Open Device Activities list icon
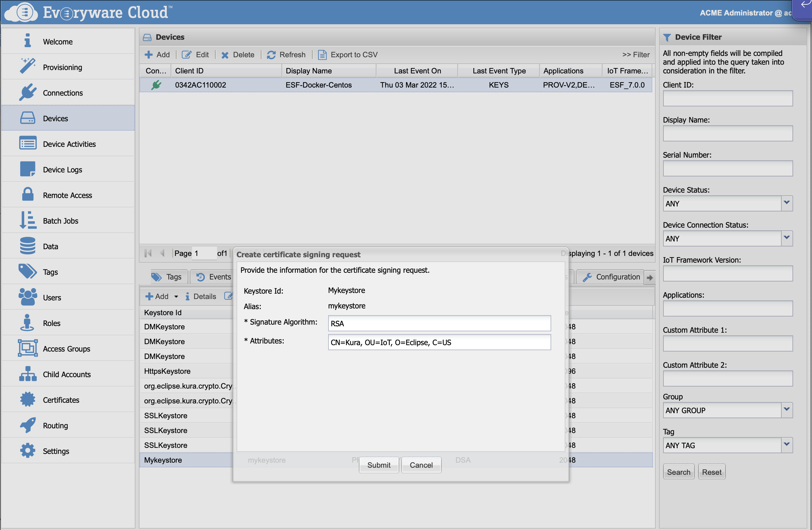 click(28, 143)
